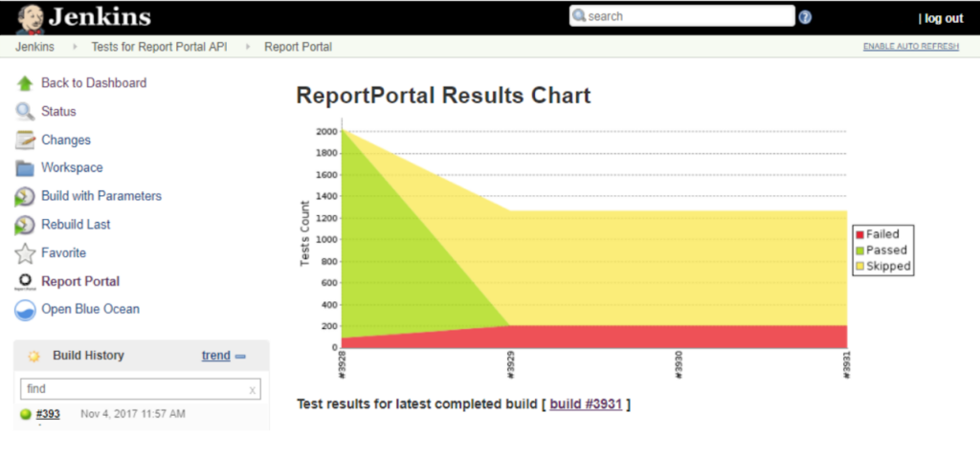Click the log out link

[x=943, y=18]
